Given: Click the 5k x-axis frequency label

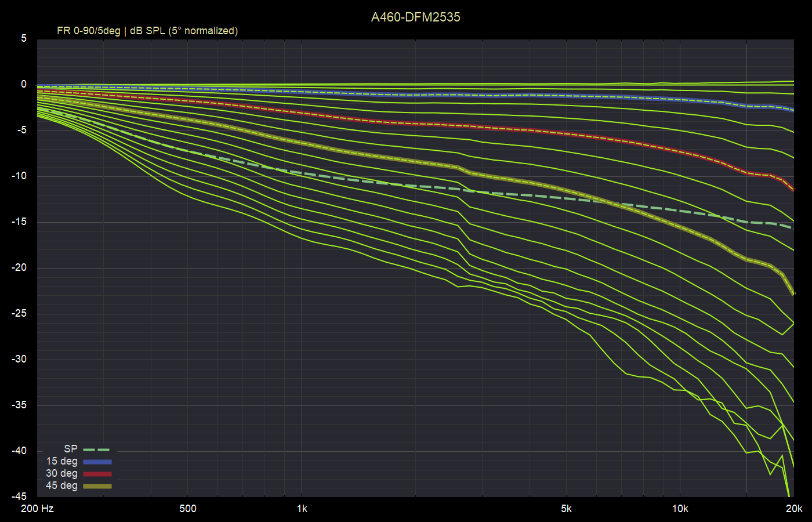Looking at the screenshot, I should tap(566, 509).
